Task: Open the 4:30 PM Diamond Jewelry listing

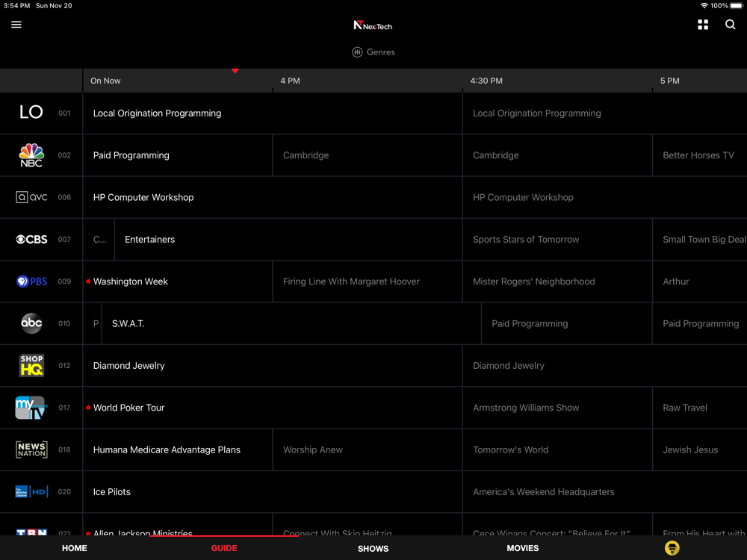Action: click(x=604, y=366)
